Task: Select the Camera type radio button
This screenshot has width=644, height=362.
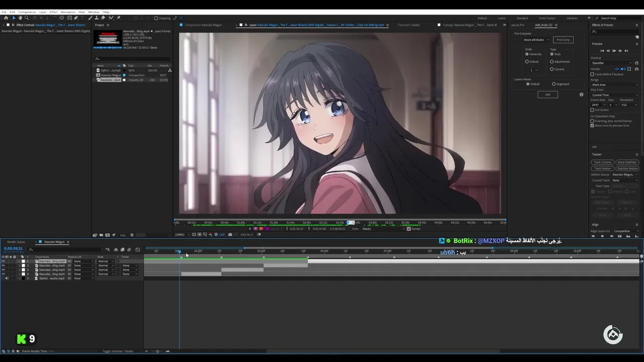Action: (x=552, y=69)
